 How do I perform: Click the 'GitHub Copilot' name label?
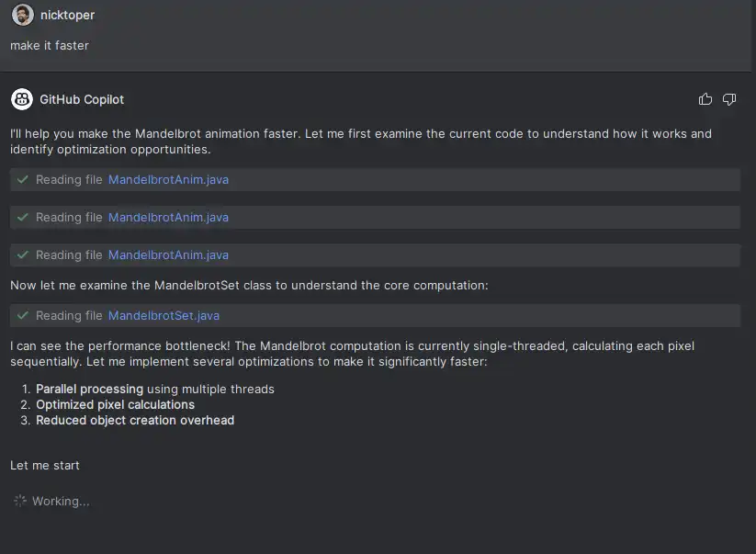click(x=82, y=99)
